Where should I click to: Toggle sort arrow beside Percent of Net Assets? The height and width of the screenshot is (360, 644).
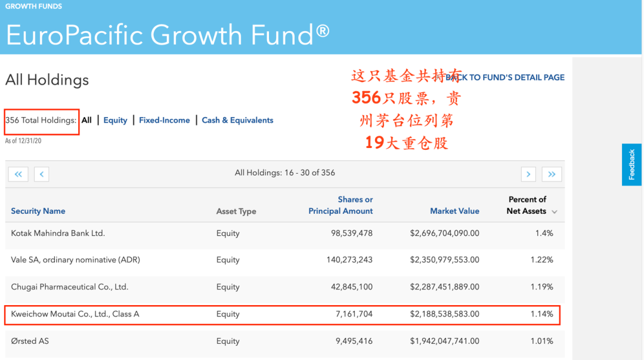pos(555,211)
